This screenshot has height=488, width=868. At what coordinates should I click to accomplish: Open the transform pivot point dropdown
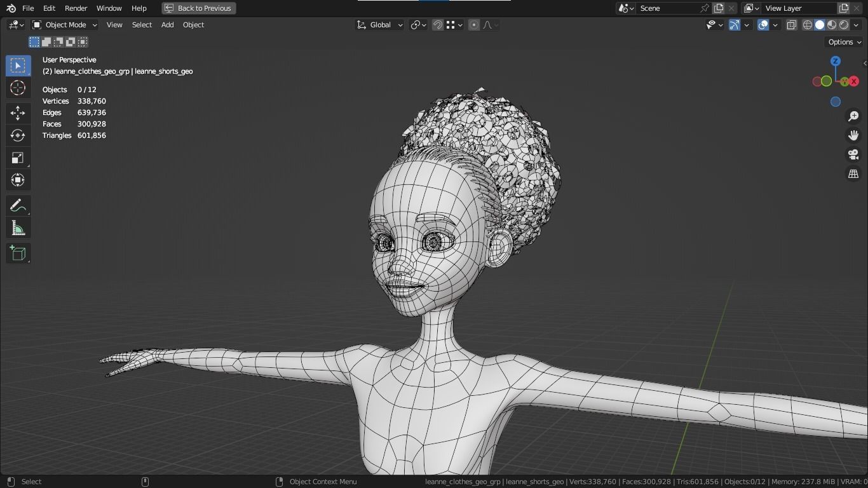tap(418, 25)
